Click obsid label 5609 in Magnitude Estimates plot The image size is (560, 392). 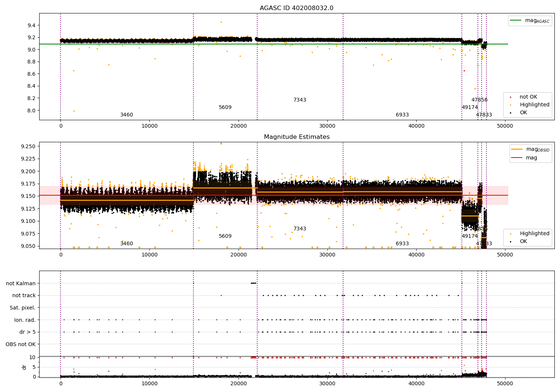click(x=225, y=236)
